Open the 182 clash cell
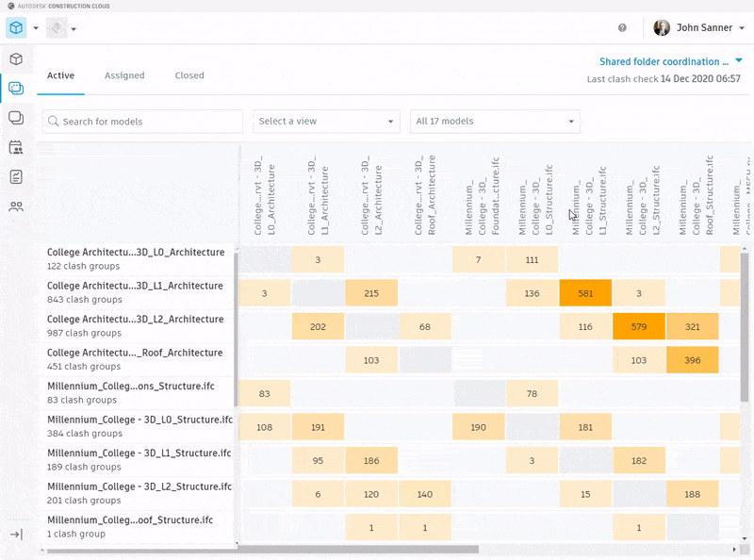The image size is (754, 560). (639, 460)
